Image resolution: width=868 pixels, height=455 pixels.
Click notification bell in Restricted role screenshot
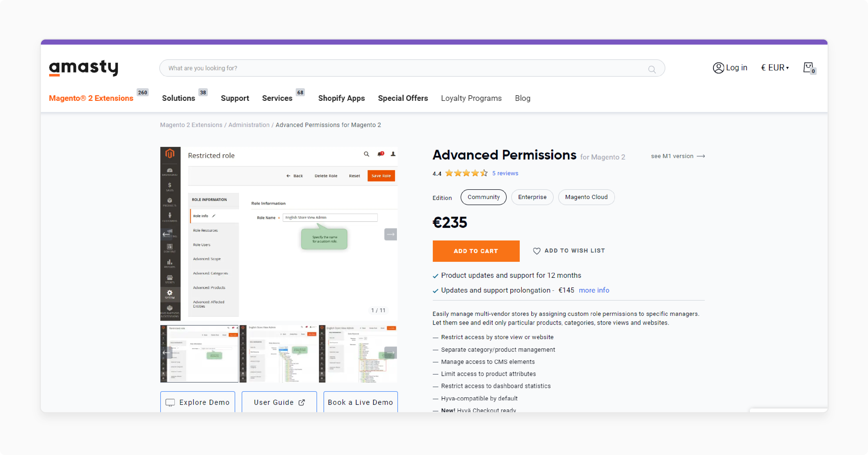pyautogui.click(x=381, y=154)
